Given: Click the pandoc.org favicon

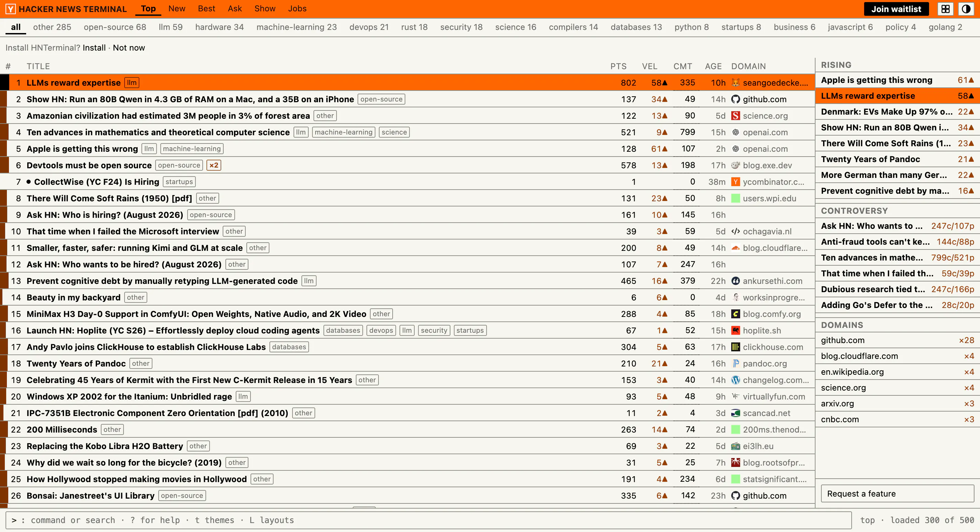Looking at the screenshot, I should pyautogui.click(x=736, y=363).
